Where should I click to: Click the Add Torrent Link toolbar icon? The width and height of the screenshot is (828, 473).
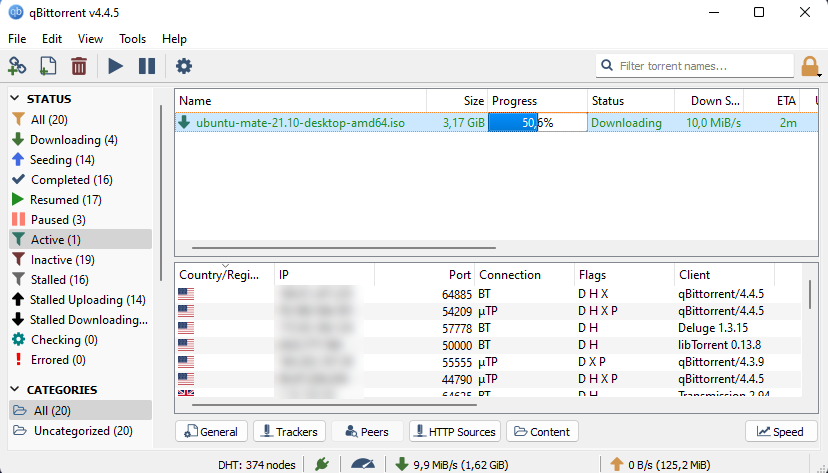(x=17, y=67)
